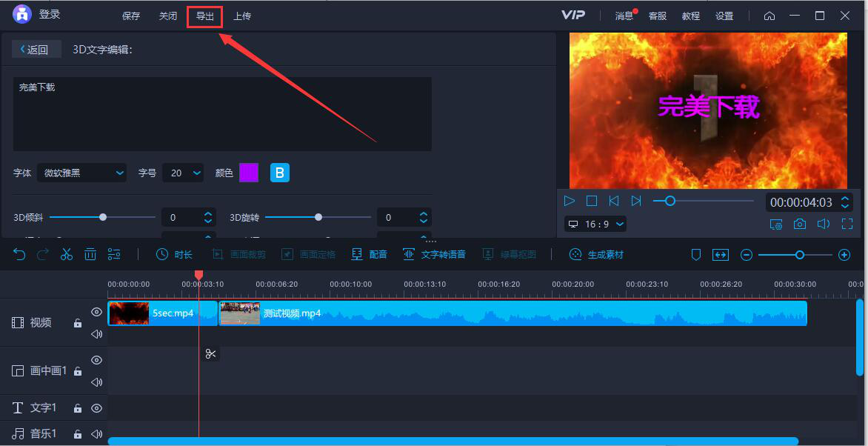Take a snapshot with the camera icon
This screenshot has height=446, width=868.
[x=800, y=224]
